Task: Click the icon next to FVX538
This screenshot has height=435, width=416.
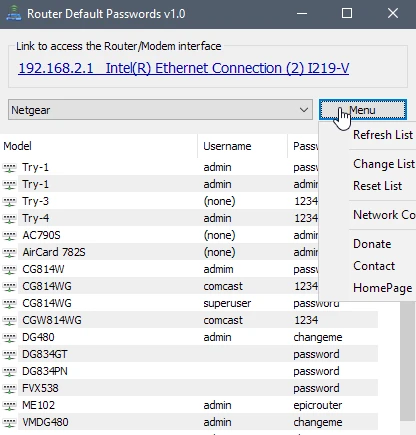Action: click(9, 388)
